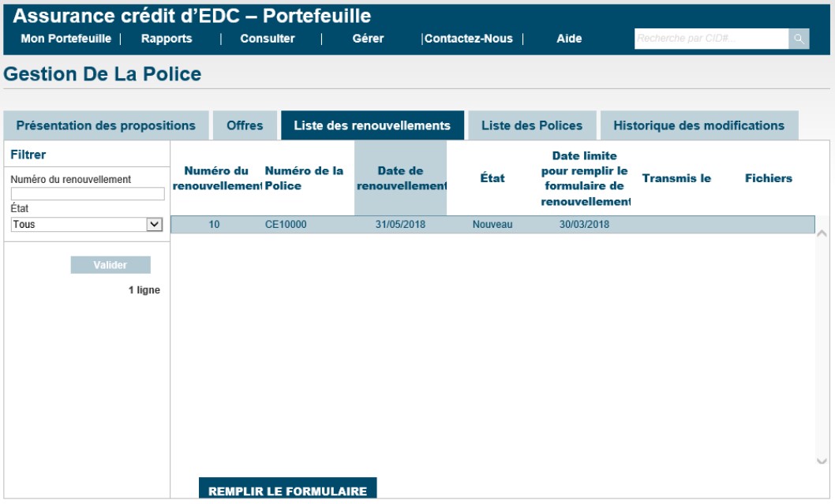The height and width of the screenshot is (504, 835).
Task: Switch to the Offres tab
Action: [x=245, y=125]
